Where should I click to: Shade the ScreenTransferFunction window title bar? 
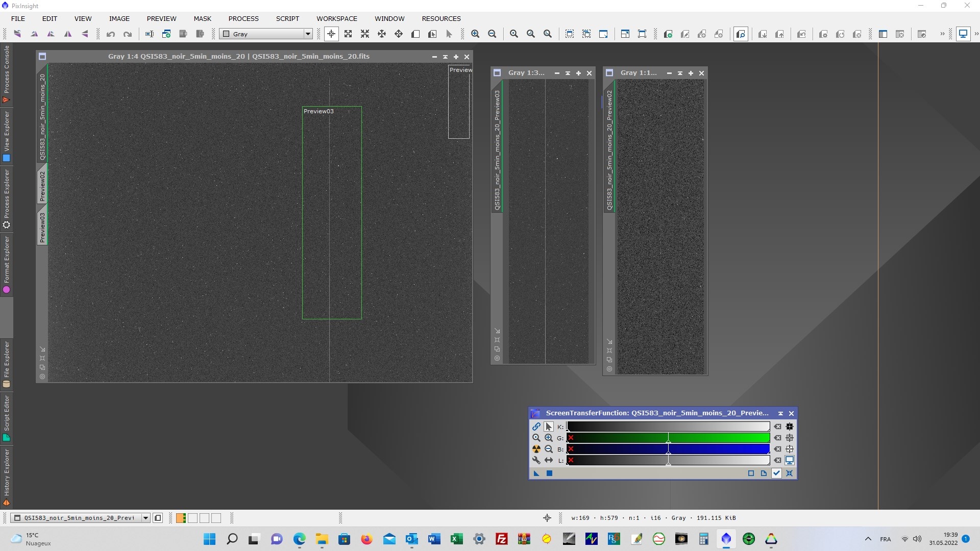[780, 413]
